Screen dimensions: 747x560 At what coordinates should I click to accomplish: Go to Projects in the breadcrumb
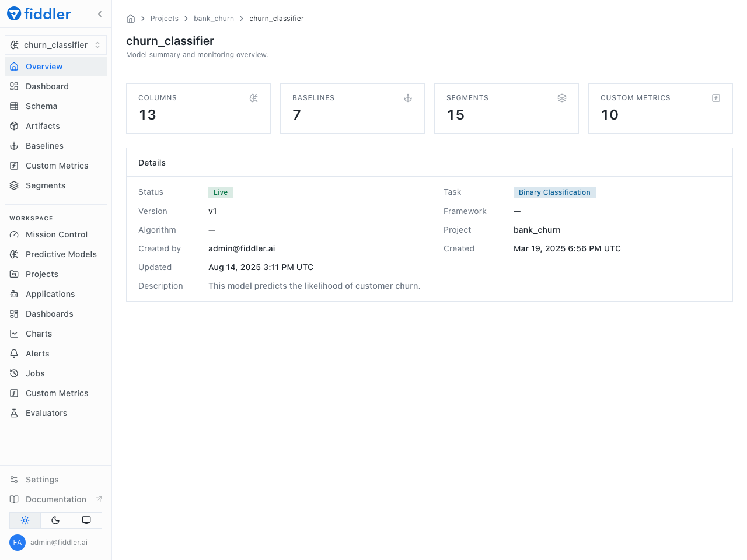pyautogui.click(x=165, y=19)
